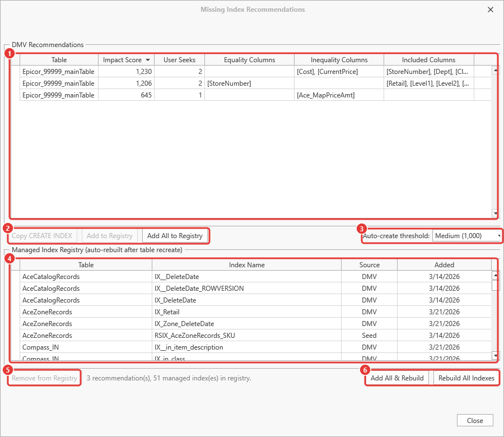Sort by User Seeks column header
504x437 pixels.
click(x=179, y=60)
